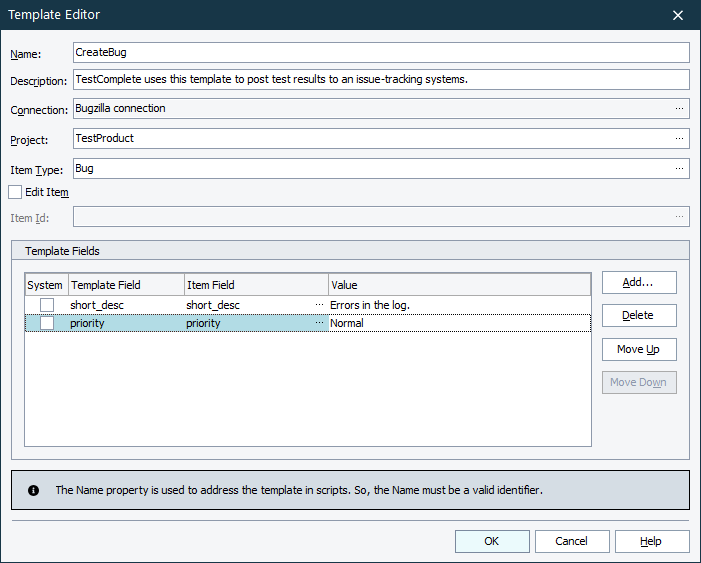Click the Item Field column header

(256, 285)
